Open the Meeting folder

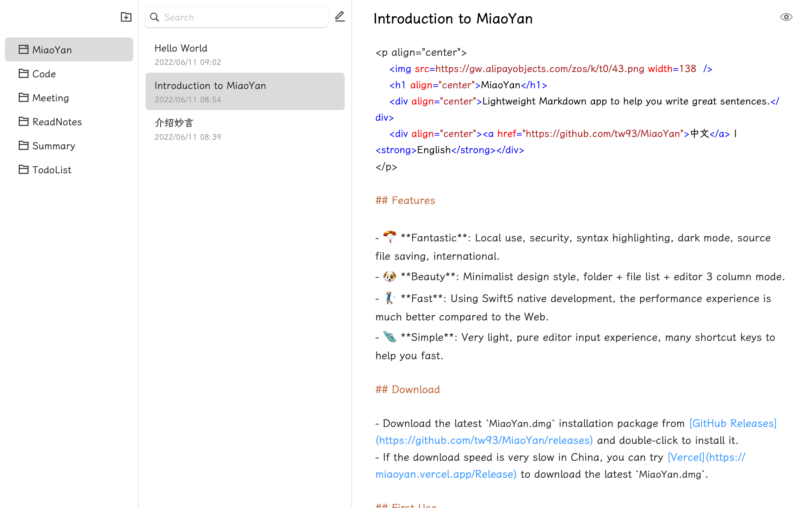(x=69, y=98)
